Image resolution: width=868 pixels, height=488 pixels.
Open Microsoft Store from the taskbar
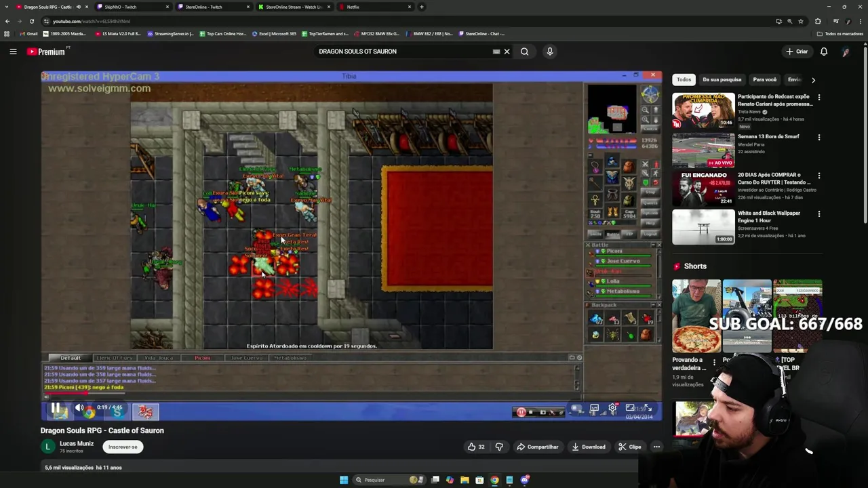(479, 480)
